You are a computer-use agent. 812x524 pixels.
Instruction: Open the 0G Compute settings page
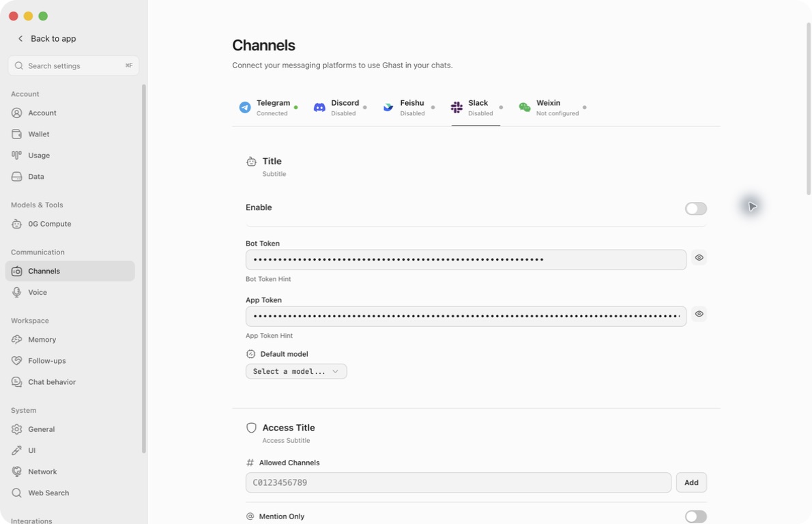(70, 224)
